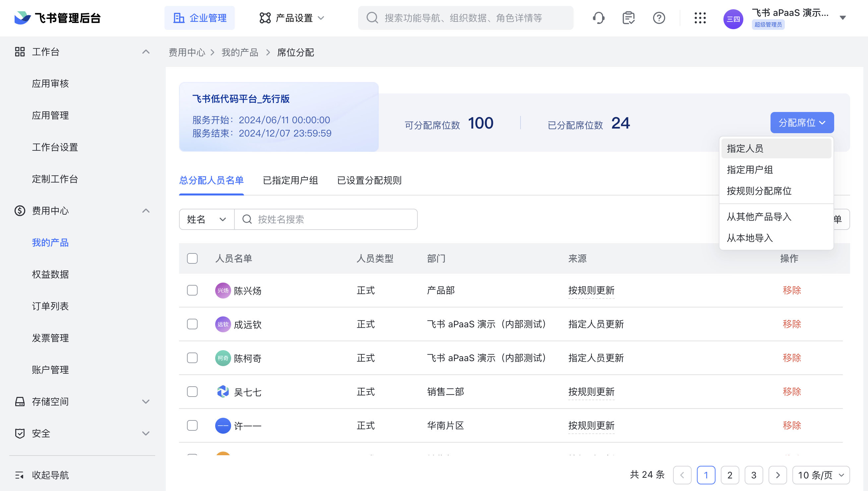Click 吴七七's avatar
Image resolution: width=868 pixels, height=491 pixels.
coord(223,392)
